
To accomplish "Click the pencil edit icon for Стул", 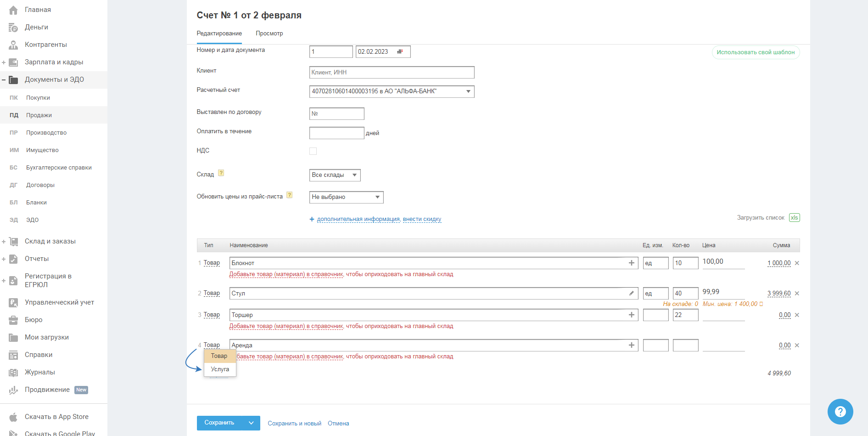I will point(632,293).
